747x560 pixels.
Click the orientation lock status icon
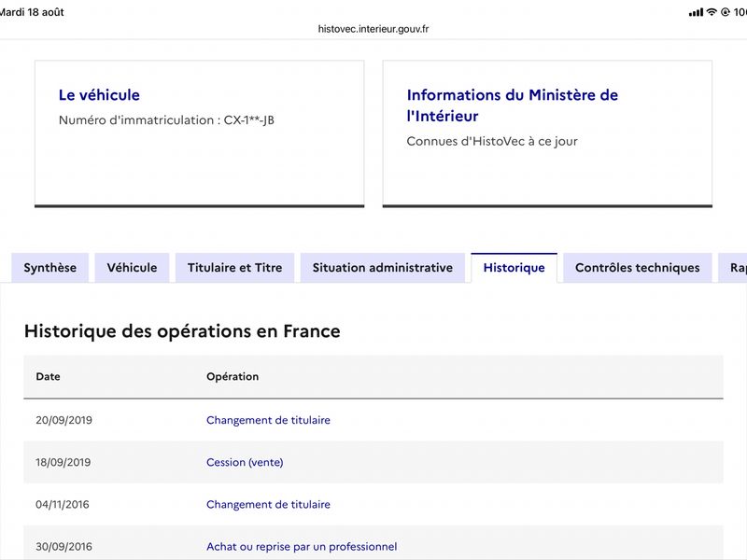[x=726, y=12]
